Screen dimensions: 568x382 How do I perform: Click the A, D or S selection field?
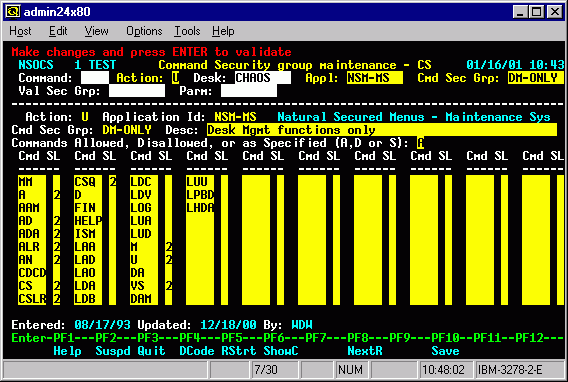[x=420, y=143]
